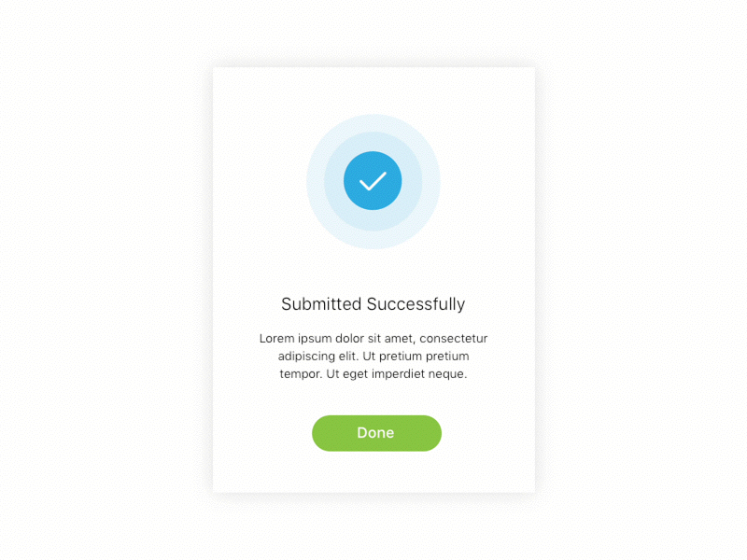The height and width of the screenshot is (560, 747).
Task: Click the "Submitted Successfully" heading
Action: pos(373,304)
